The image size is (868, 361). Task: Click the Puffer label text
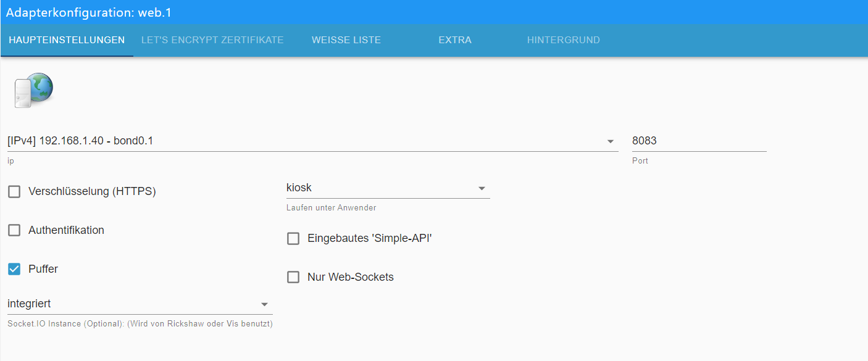pyautogui.click(x=43, y=270)
